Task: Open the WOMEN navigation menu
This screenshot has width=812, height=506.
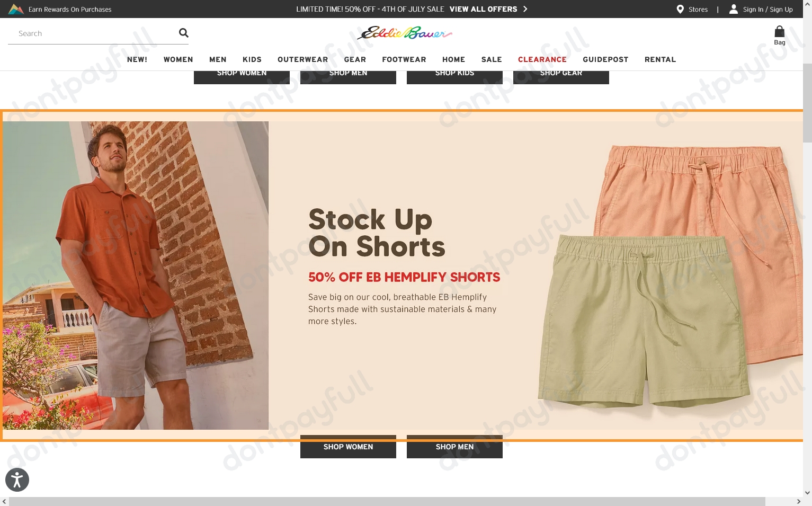Action: (178, 59)
